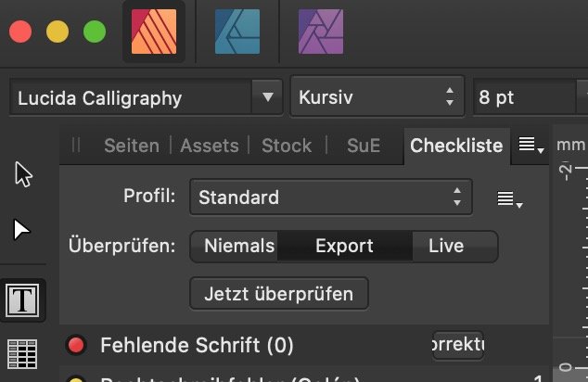Switch to the Photo persona icon

click(321, 32)
